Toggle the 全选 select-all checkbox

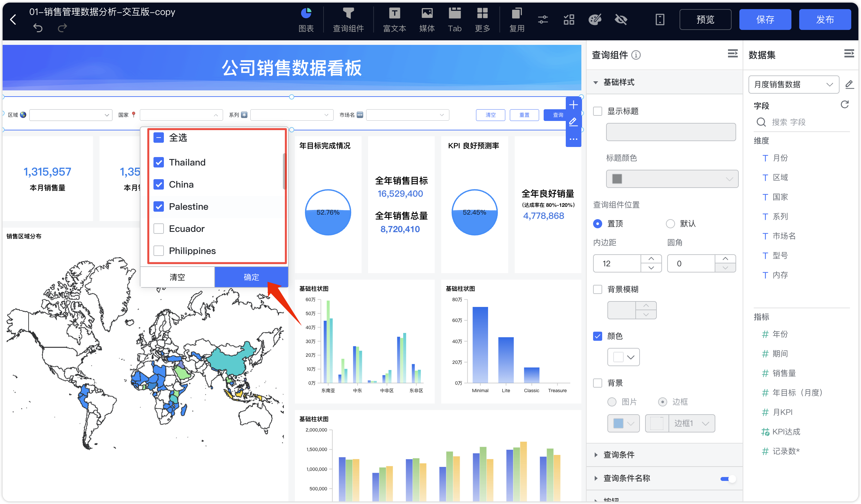tap(159, 138)
